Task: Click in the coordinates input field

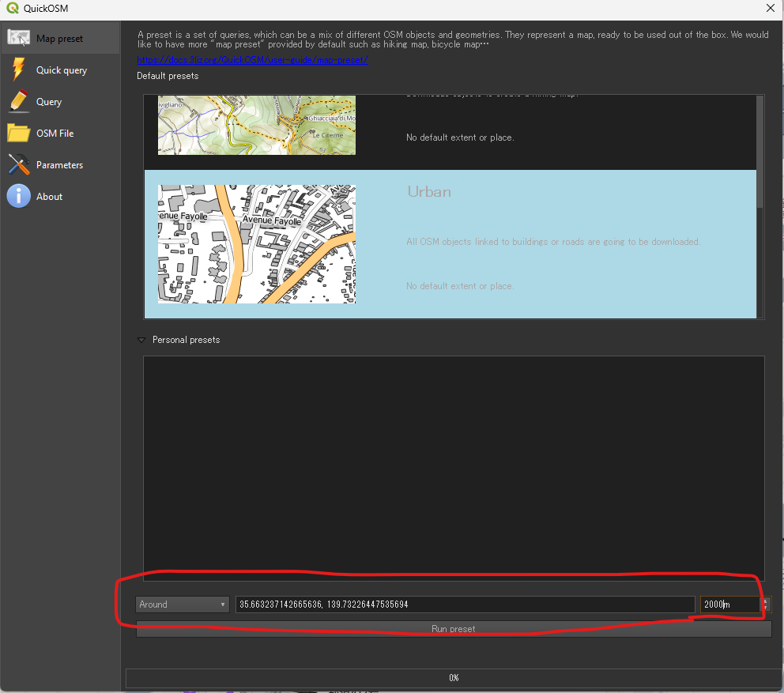Action: [x=465, y=604]
